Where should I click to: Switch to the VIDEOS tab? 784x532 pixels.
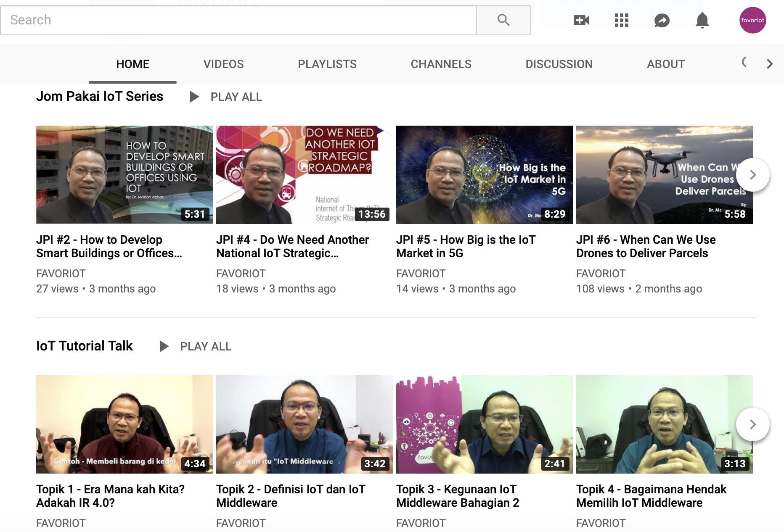pyautogui.click(x=223, y=64)
